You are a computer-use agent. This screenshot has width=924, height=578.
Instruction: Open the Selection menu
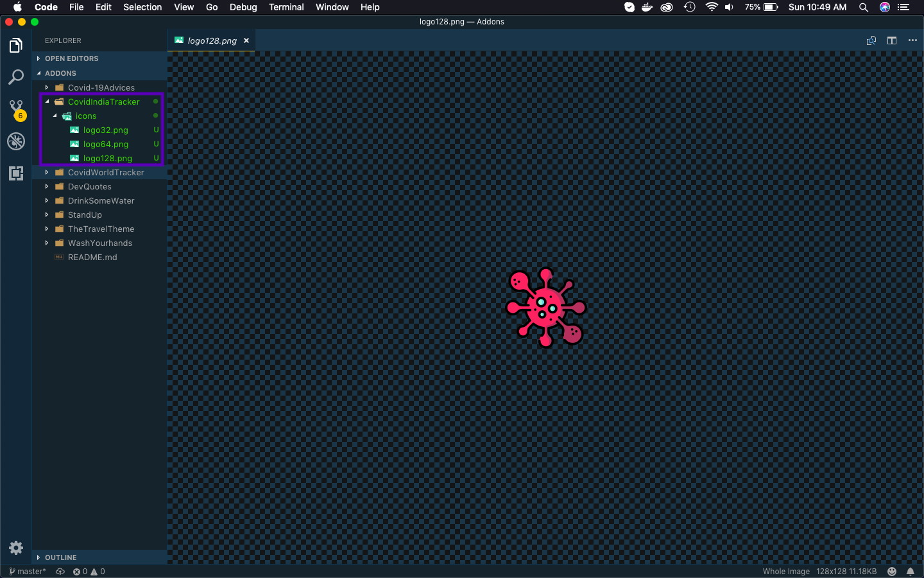click(x=142, y=7)
